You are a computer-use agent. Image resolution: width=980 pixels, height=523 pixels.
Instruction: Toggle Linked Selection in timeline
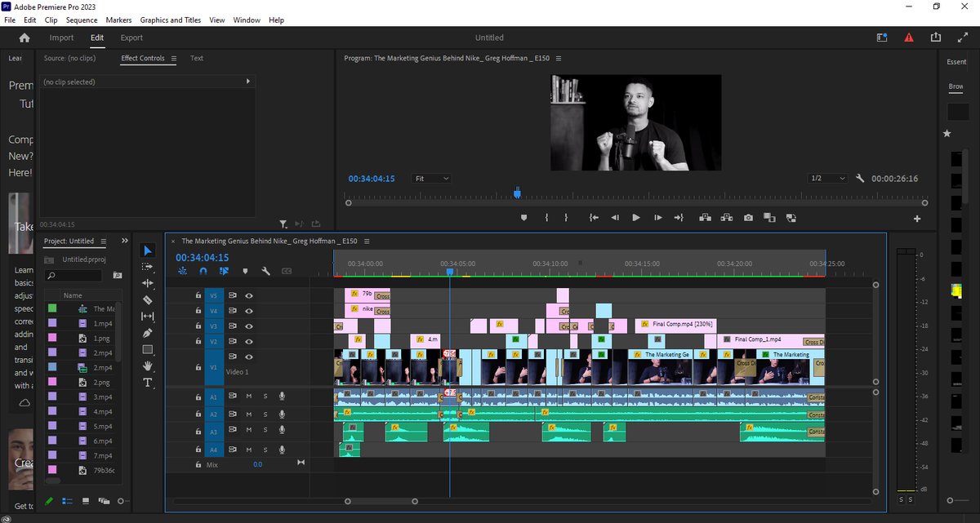tap(224, 271)
